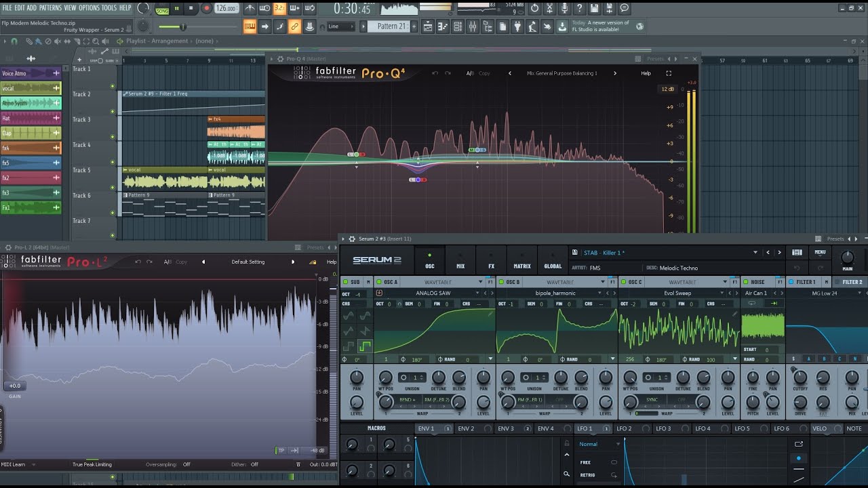Toggle Pro-Q 4 full screen icon
868x488 pixels.
[669, 73]
